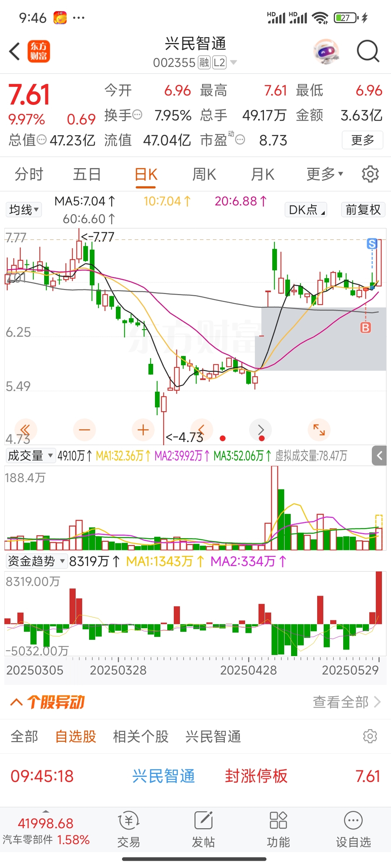Toggle the DK点 option

(x=306, y=210)
